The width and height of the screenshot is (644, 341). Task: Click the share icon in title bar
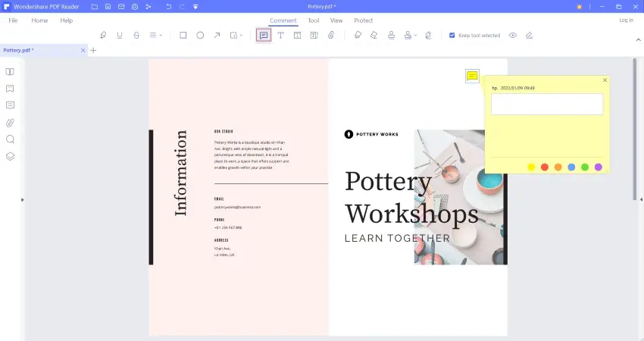[x=148, y=7]
